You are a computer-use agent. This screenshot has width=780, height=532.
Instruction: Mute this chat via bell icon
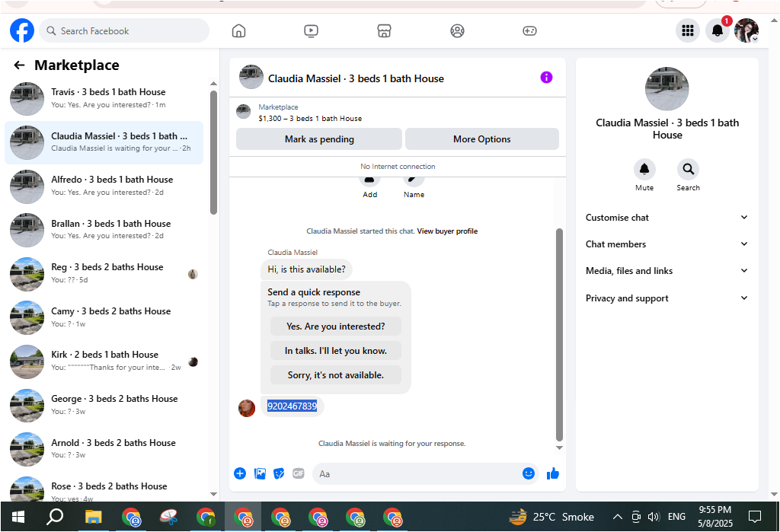point(644,170)
